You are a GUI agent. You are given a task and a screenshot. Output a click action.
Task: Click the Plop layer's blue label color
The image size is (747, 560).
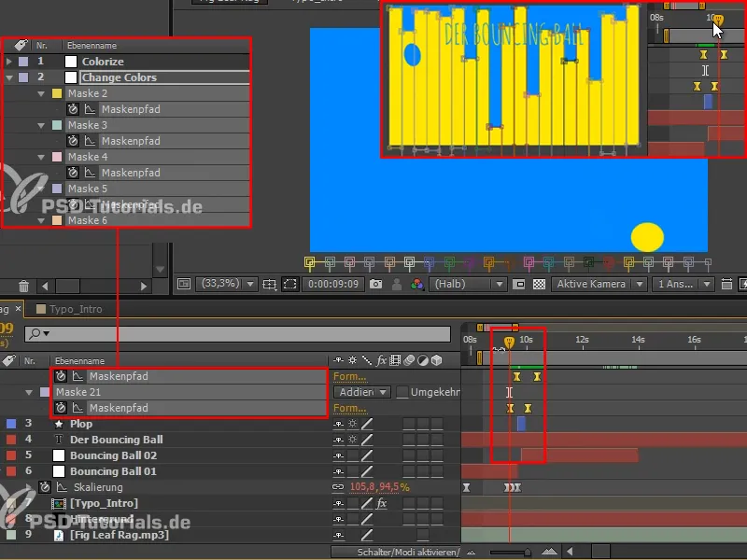[x=11, y=424]
